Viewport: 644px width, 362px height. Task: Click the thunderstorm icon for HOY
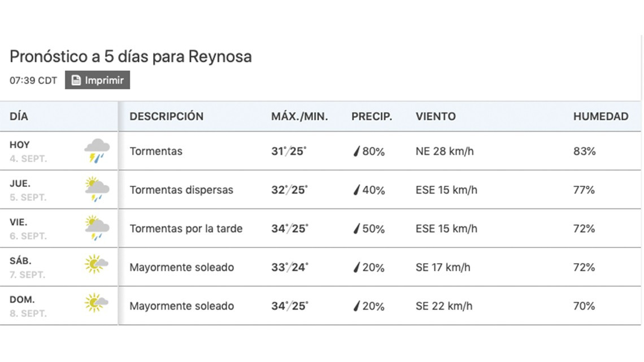96,151
